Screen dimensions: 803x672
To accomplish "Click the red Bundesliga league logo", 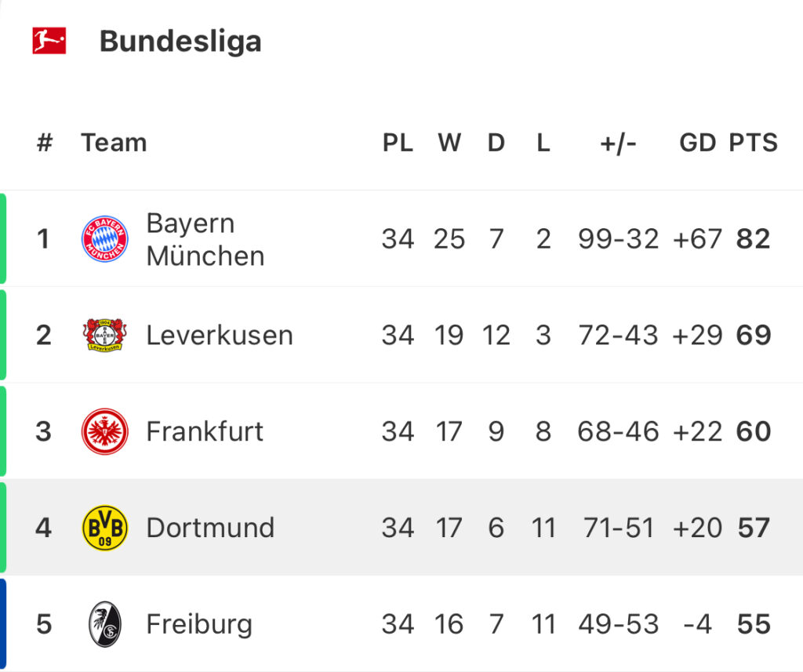I will click(x=49, y=41).
